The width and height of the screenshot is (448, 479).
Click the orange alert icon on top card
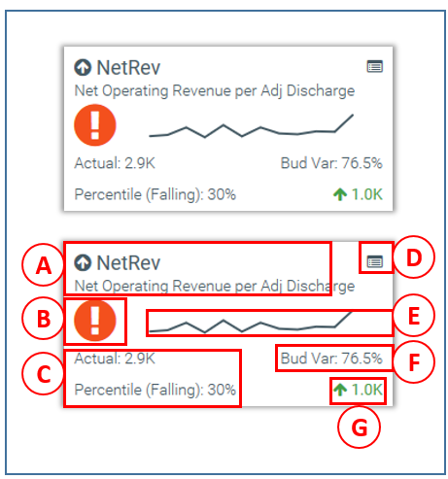click(95, 125)
